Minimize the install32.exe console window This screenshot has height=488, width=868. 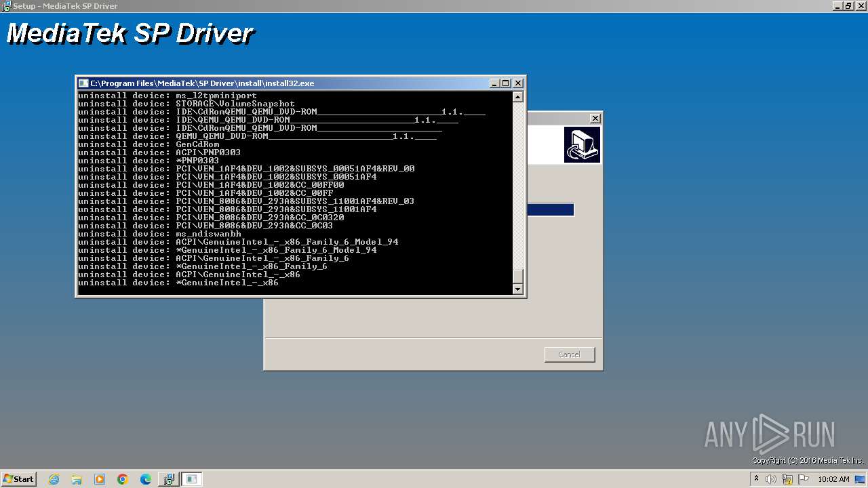coord(494,83)
